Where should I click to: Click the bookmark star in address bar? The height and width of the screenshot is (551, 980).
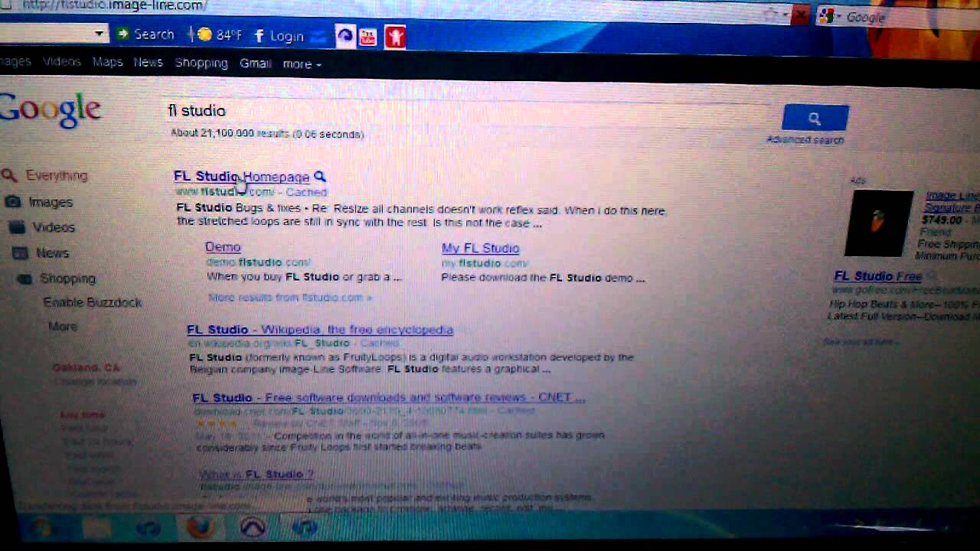(x=771, y=14)
